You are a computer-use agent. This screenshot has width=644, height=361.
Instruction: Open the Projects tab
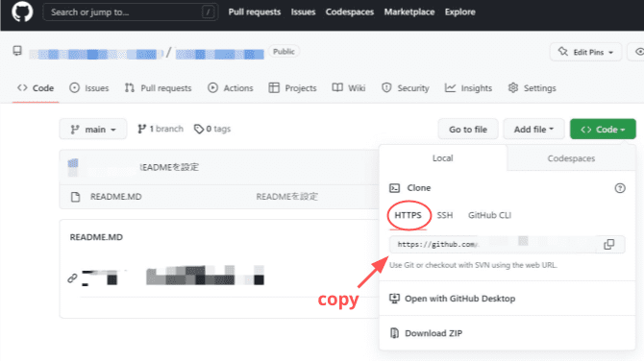pyautogui.click(x=292, y=88)
